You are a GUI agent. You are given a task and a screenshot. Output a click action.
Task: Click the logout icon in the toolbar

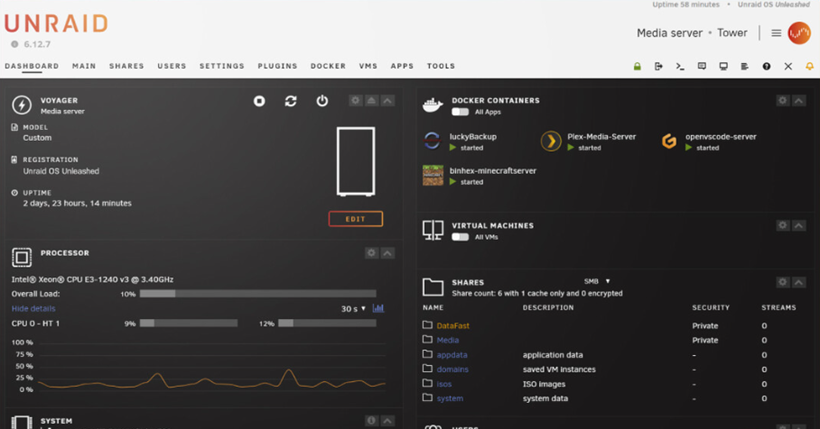[x=658, y=66]
